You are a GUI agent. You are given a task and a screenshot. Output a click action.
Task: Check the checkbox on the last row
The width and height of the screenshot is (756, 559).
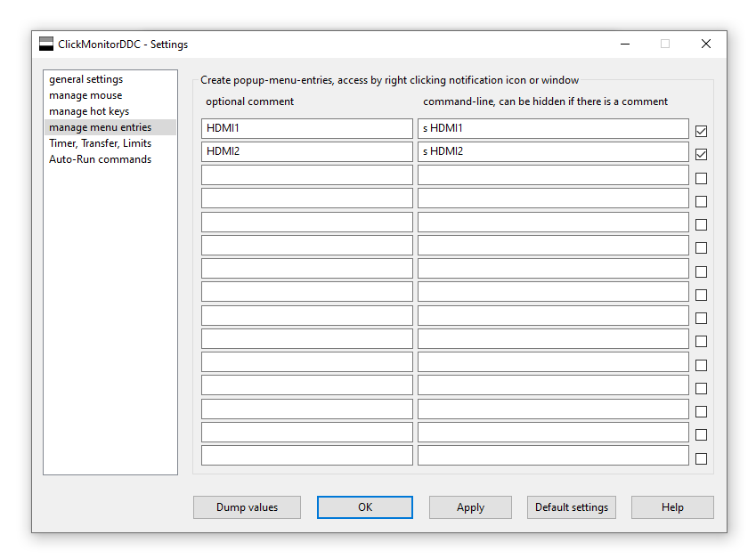(x=701, y=458)
